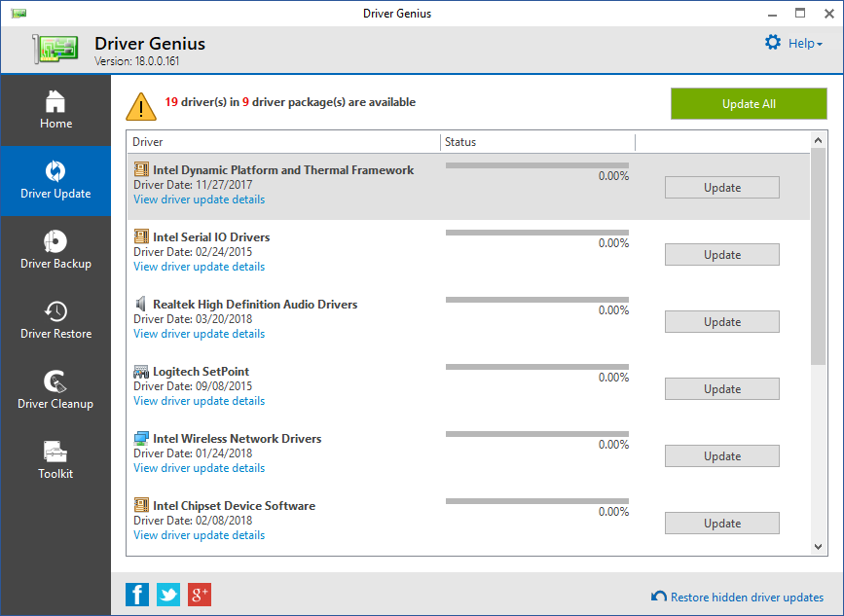Click Version 18.0.0.161 text
The height and width of the screenshot is (616, 844).
[x=136, y=61]
